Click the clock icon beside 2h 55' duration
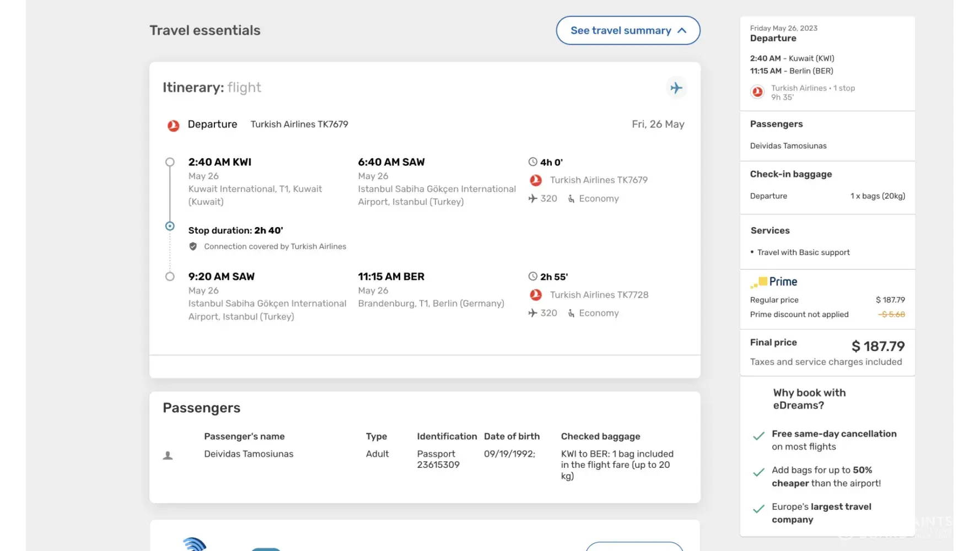Screen dimensions: 980x551 click(532, 277)
